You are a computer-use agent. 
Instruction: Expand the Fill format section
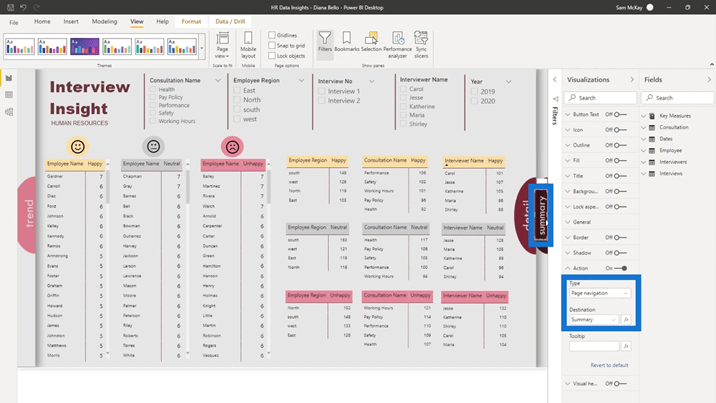click(568, 161)
